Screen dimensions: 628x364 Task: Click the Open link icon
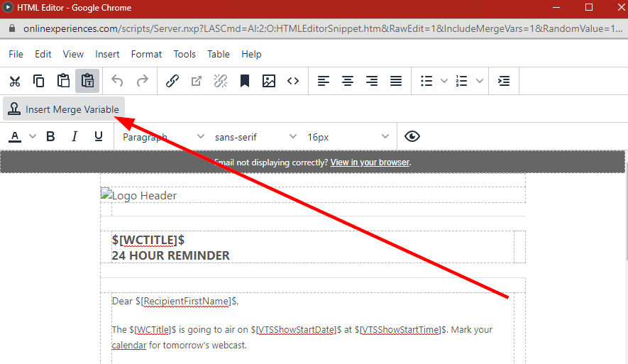click(x=197, y=82)
